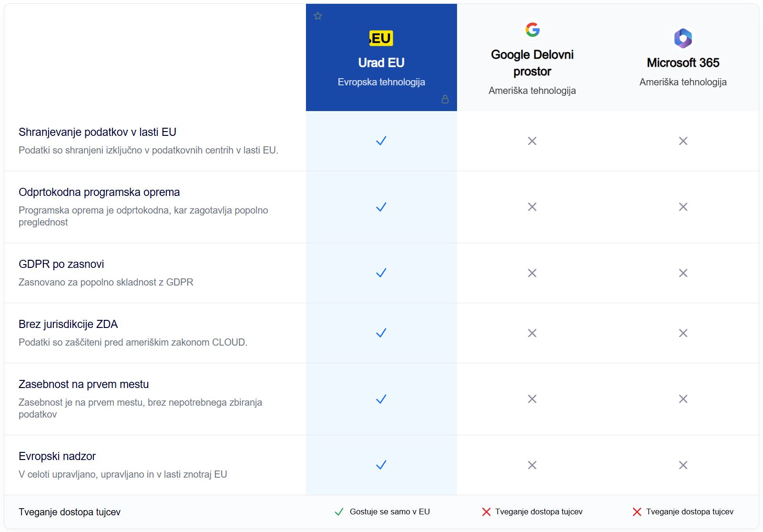The height and width of the screenshot is (532, 763).
Task: Click Urad EU checkmark for Brez jurisdikcije ZDA
Action: 381,333
